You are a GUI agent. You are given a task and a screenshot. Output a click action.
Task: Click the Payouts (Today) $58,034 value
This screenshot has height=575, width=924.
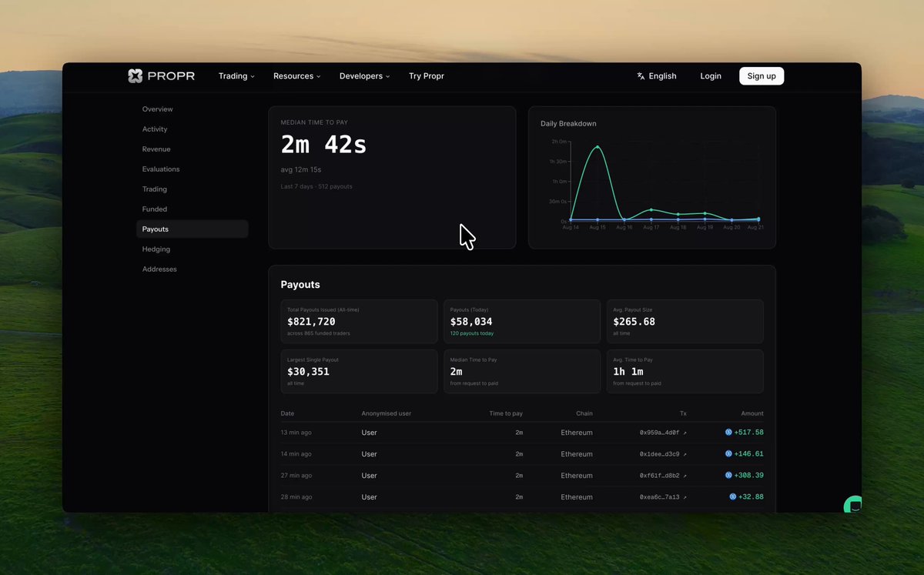click(471, 322)
